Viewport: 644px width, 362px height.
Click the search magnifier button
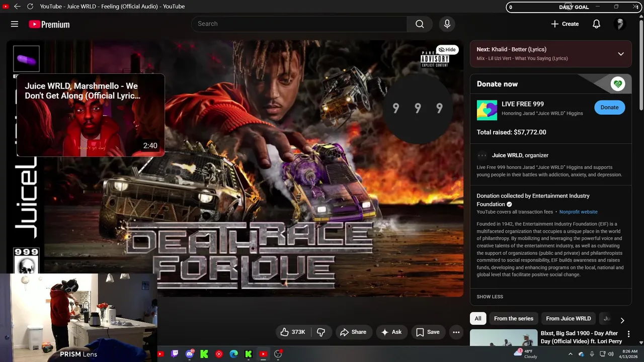(x=420, y=24)
